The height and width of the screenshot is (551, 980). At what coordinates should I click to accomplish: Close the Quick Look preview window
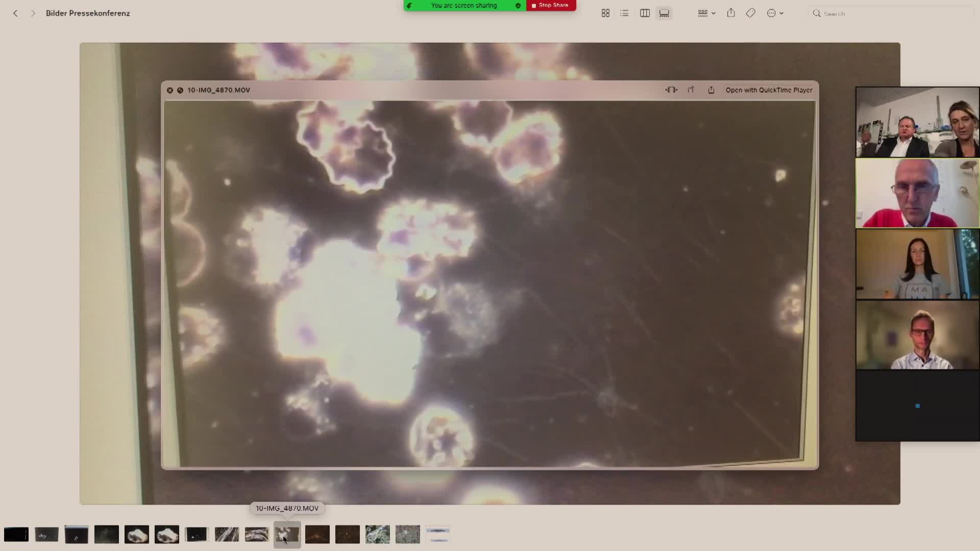click(x=170, y=90)
